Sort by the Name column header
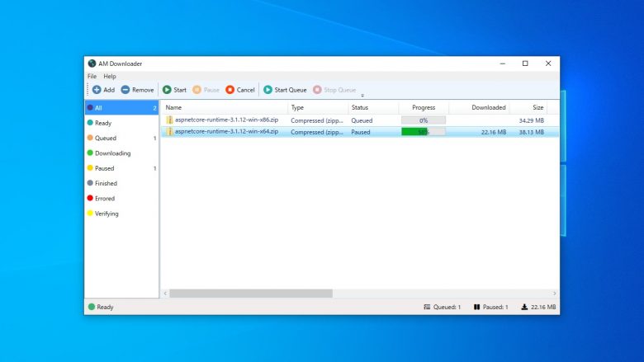This screenshot has width=644, height=362. (x=225, y=107)
